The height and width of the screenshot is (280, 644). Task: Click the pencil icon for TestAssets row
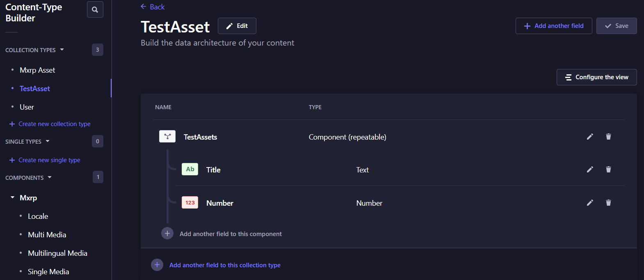590,137
